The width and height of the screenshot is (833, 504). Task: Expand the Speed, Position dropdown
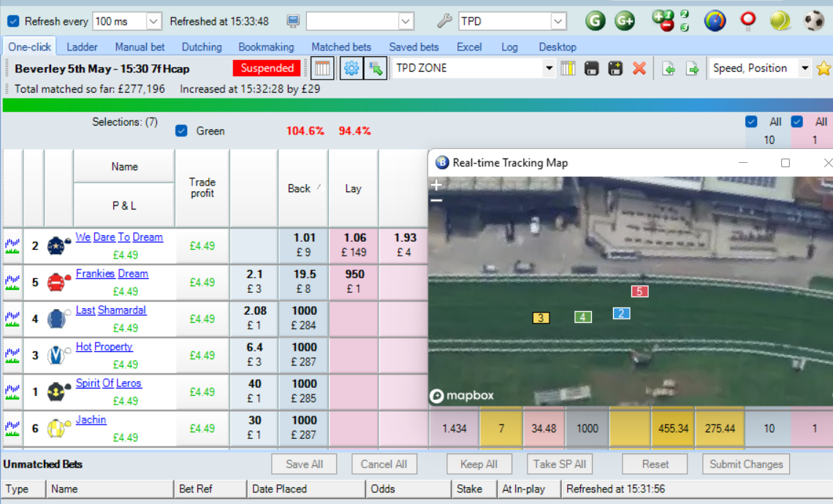pyautogui.click(x=805, y=69)
